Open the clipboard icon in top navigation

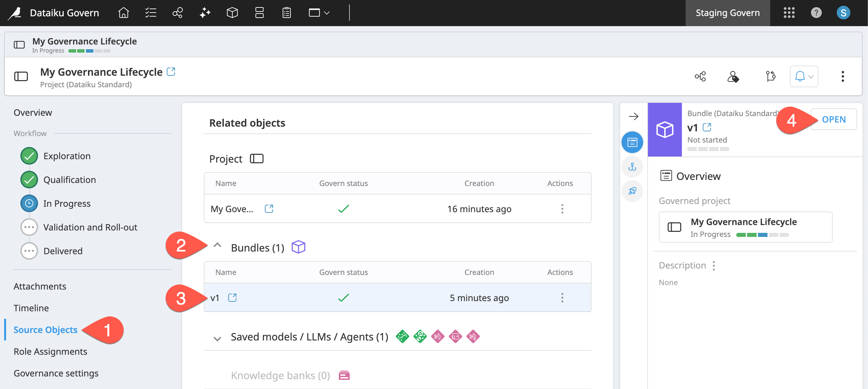pos(287,13)
